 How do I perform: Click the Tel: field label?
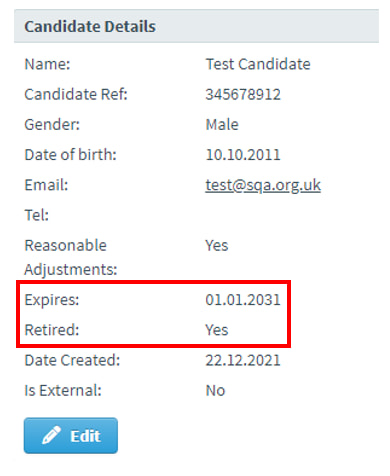(37, 215)
